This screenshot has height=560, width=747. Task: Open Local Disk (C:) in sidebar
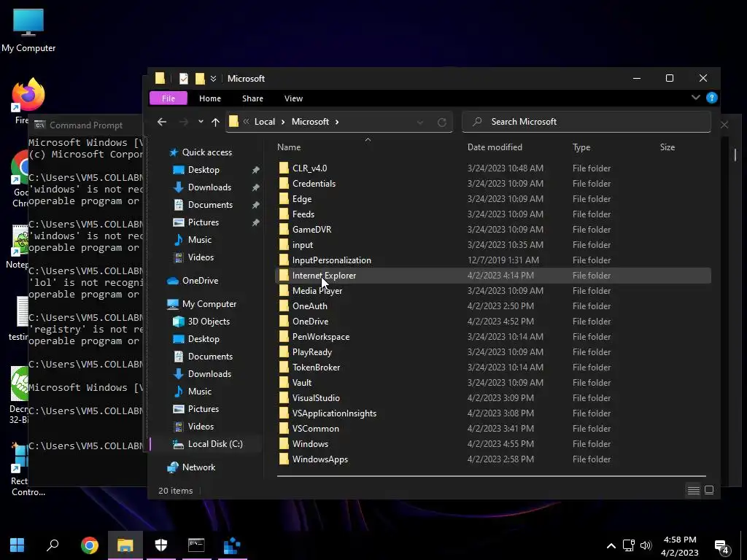(x=208, y=444)
